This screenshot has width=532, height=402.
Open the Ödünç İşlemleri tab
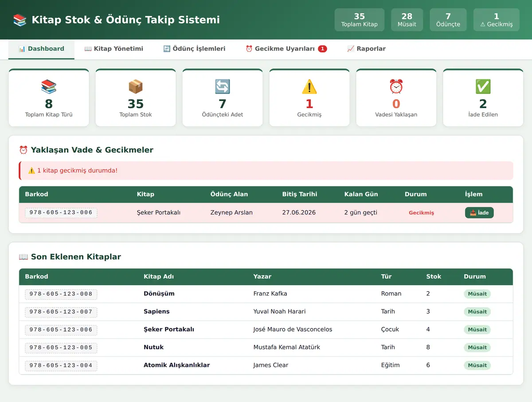coord(194,49)
